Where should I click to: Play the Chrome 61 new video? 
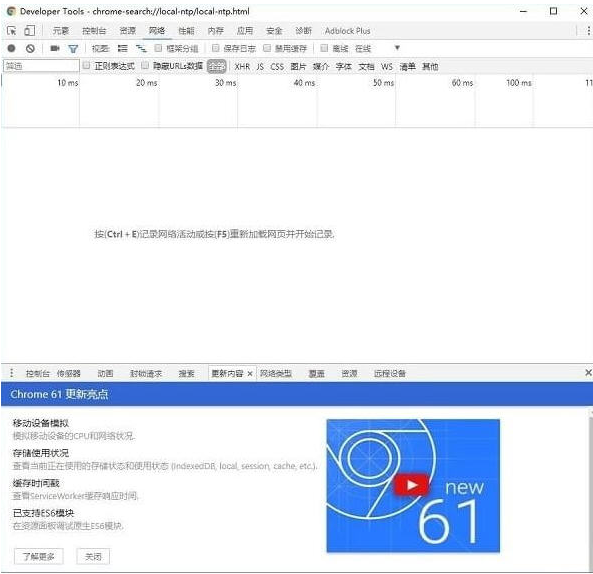pos(412,485)
